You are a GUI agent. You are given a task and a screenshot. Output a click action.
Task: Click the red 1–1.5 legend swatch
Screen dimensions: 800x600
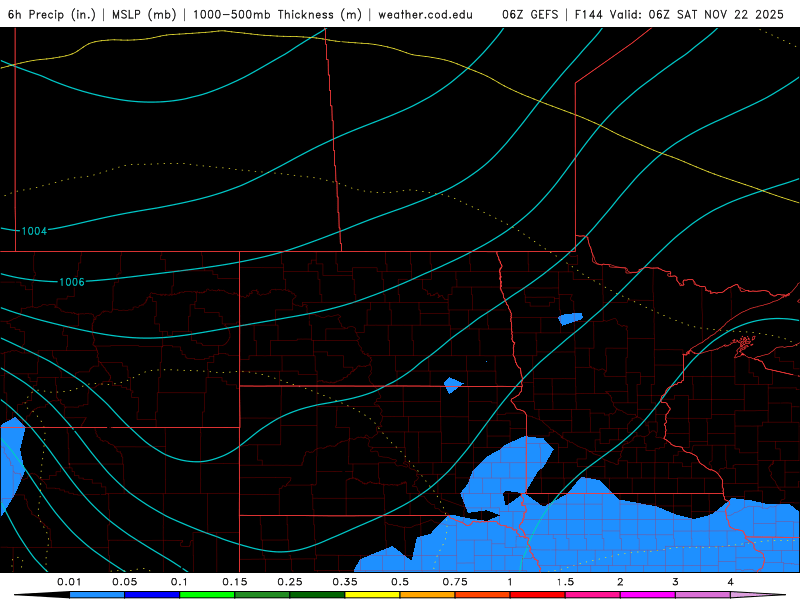pyautogui.click(x=538, y=595)
